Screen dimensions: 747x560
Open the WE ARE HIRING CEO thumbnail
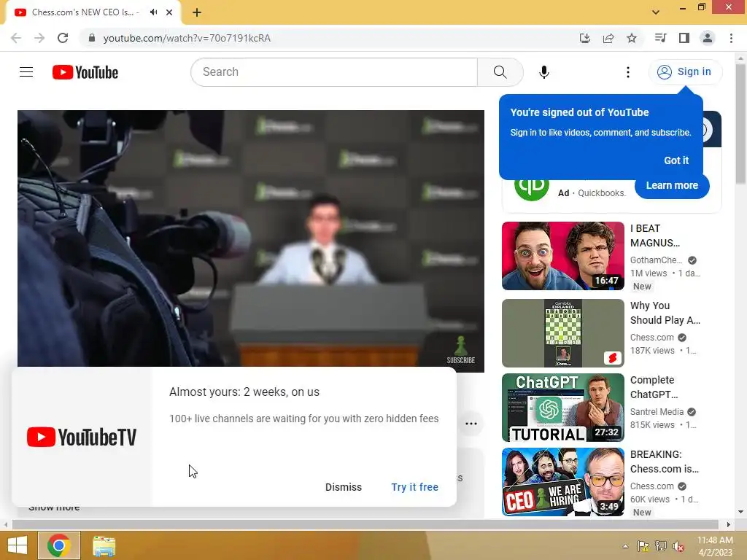coord(562,482)
